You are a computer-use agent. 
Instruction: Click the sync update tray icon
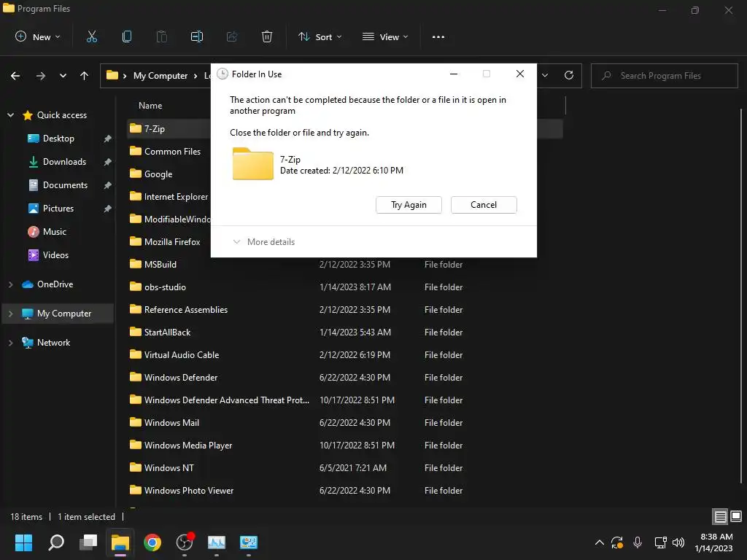pos(617,542)
